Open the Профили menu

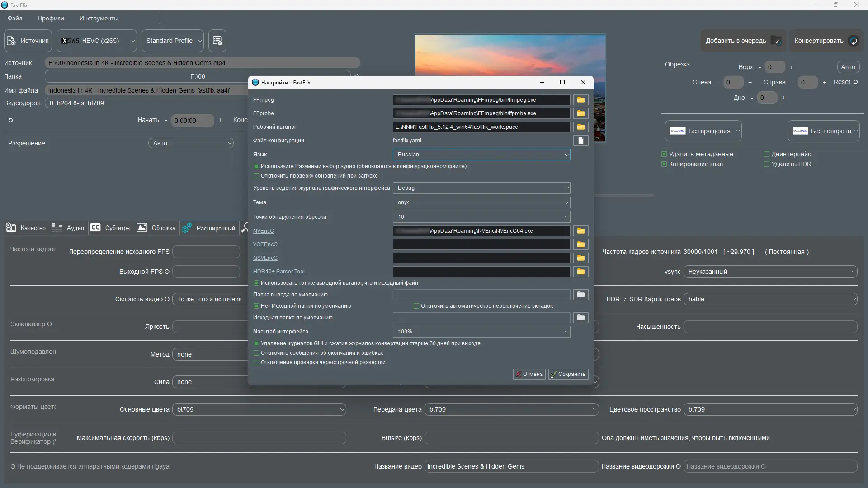coord(51,19)
